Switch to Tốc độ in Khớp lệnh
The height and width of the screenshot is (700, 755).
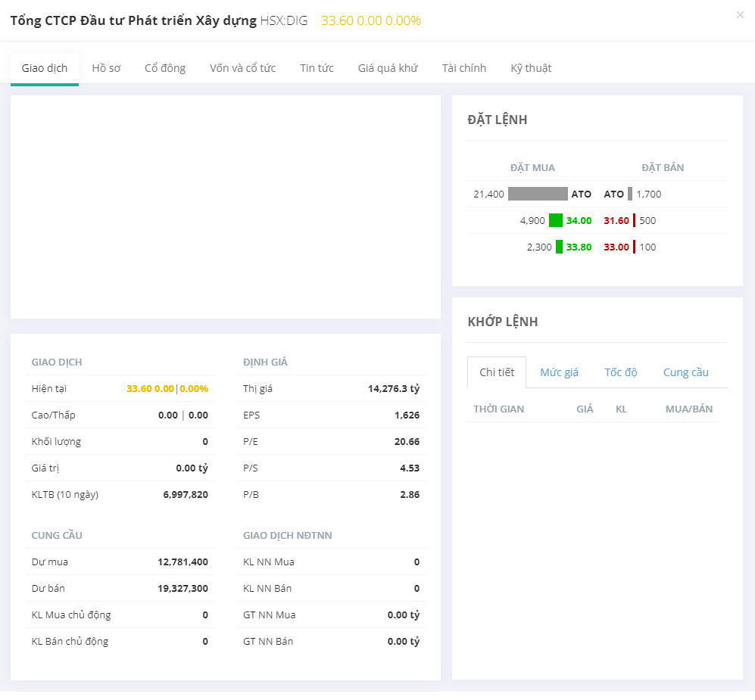[621, 372]
